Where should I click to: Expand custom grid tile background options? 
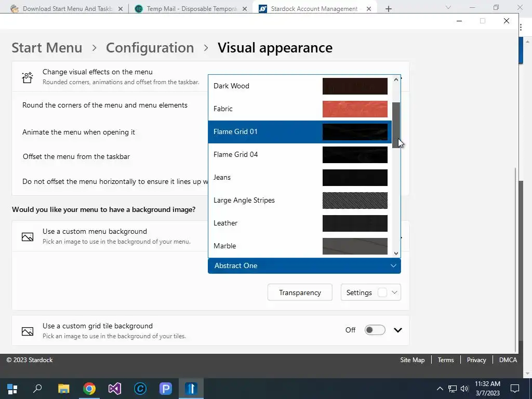pyautogui.click(x=397, y=330)
